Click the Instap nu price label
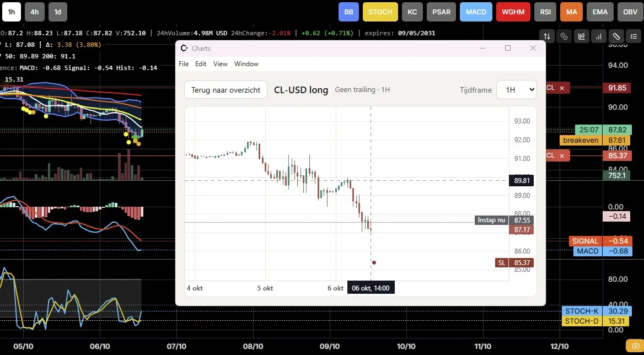This screenshot has width=644, height=355. coord(491,220)
